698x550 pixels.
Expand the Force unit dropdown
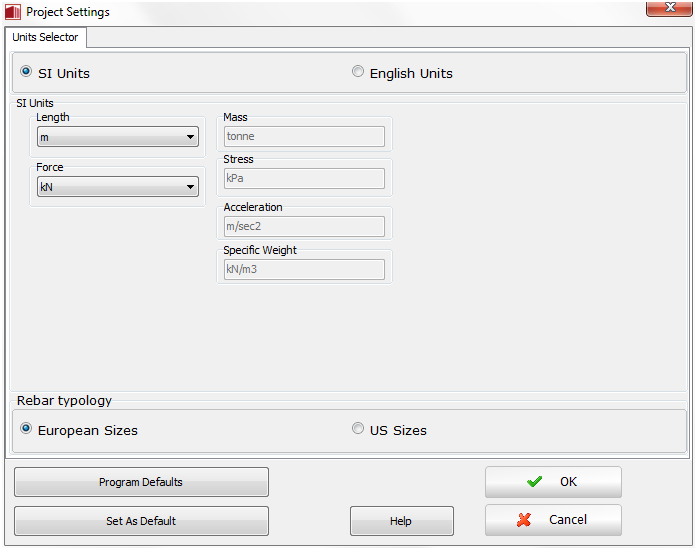(118, 186)
